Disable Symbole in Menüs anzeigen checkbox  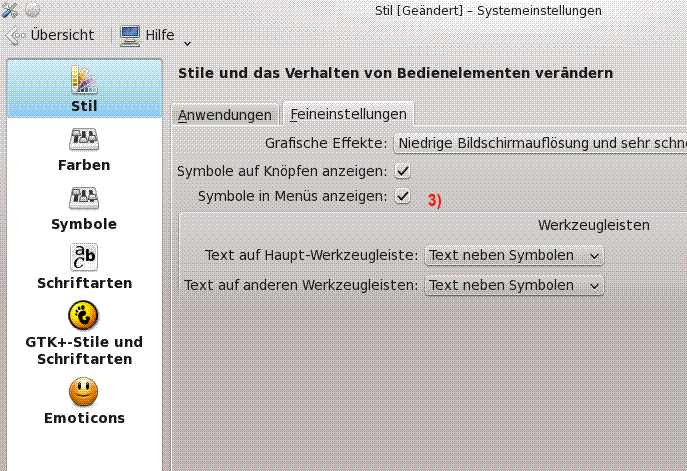[403, 196]
